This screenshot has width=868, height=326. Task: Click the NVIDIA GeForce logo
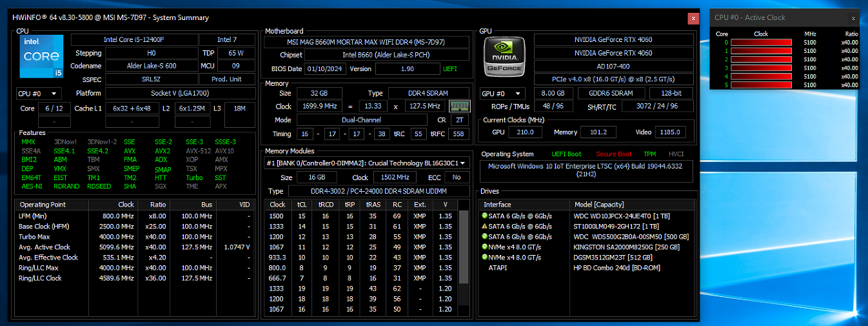tap(504, 57)
